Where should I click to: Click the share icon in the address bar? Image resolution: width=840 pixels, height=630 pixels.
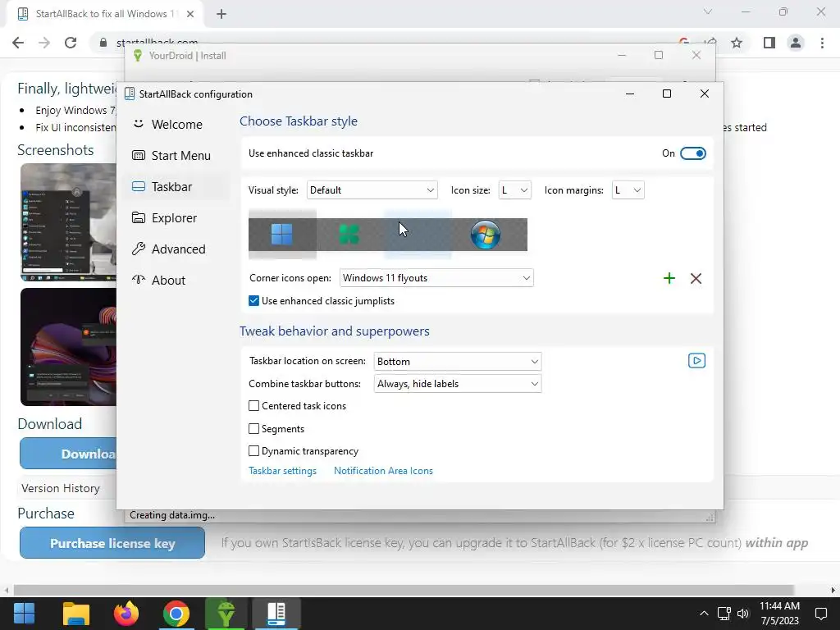711,43
